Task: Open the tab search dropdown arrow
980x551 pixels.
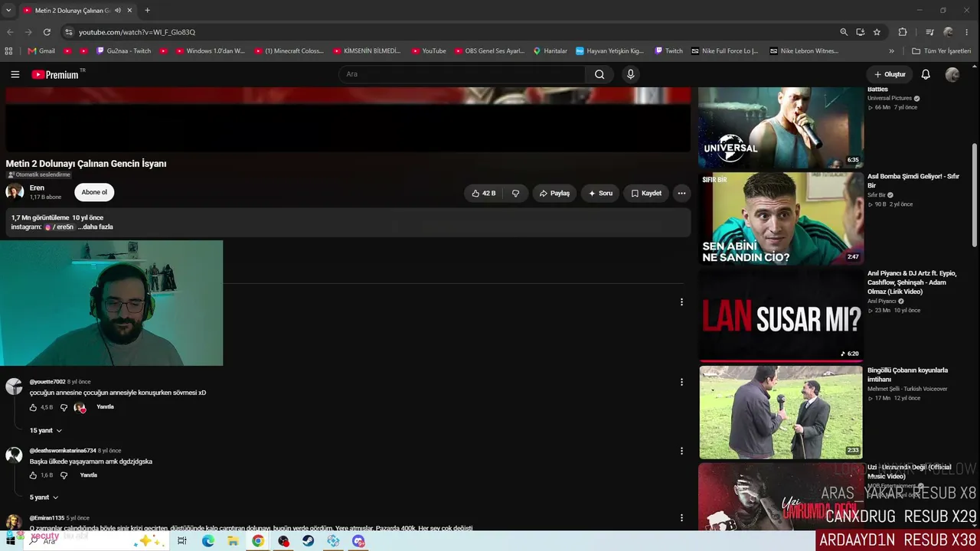Action: (x=8, y=11)
